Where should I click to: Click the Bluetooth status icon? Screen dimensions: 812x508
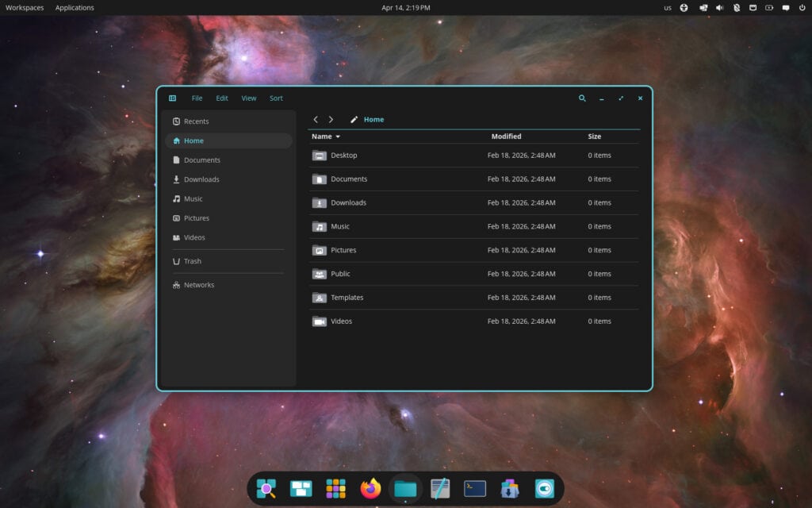(737, 8)
